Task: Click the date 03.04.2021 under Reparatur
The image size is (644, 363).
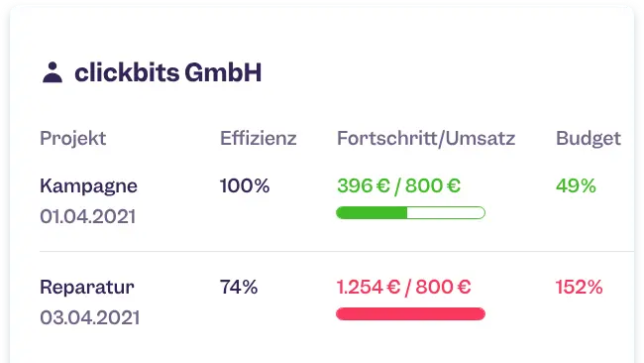Action: point(89,317)
